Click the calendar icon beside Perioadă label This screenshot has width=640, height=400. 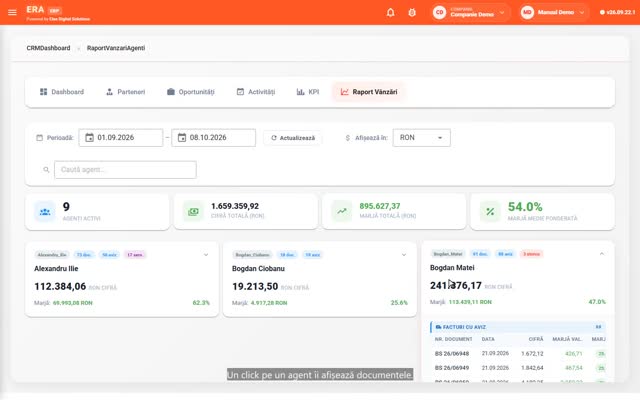[x=40, y=138]
